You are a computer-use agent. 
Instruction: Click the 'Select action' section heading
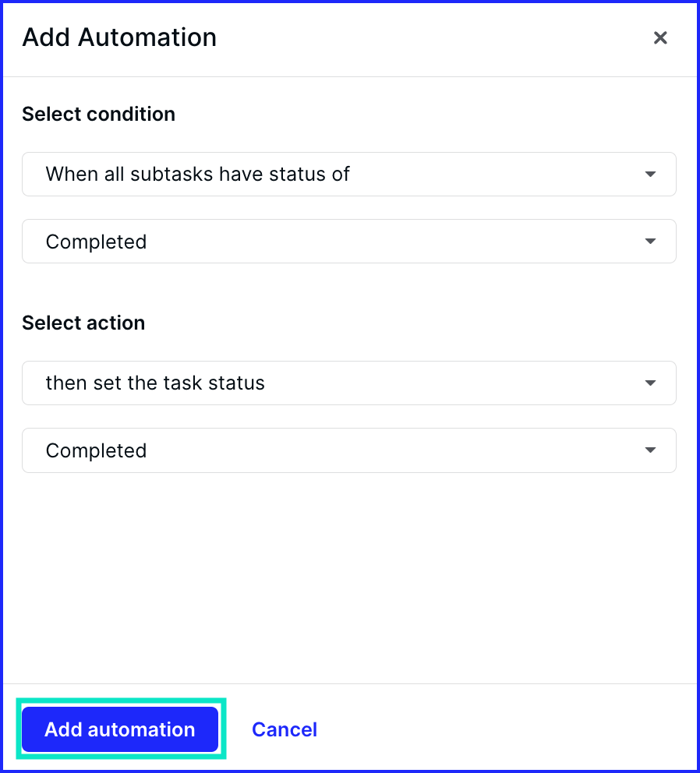coord(83,323)
